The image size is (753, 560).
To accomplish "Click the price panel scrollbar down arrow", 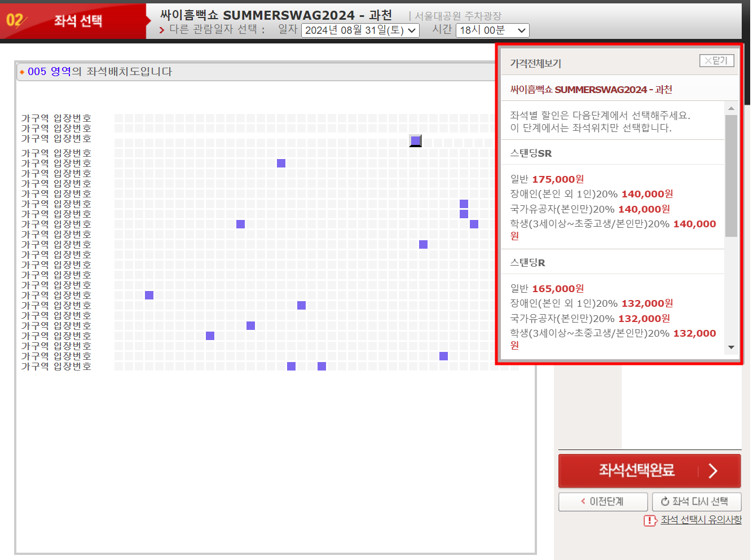I will point(731,347).
